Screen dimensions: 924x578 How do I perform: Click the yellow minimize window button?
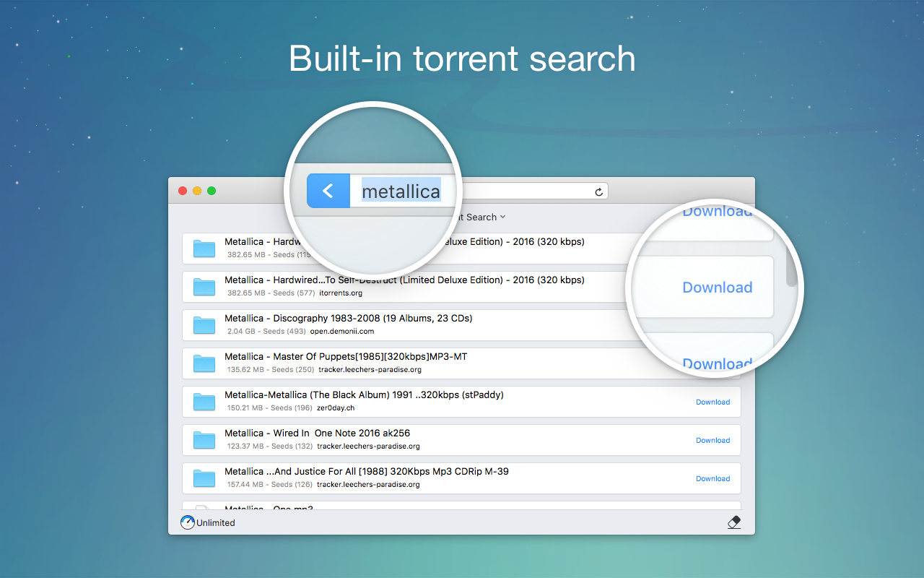point(197,191)
